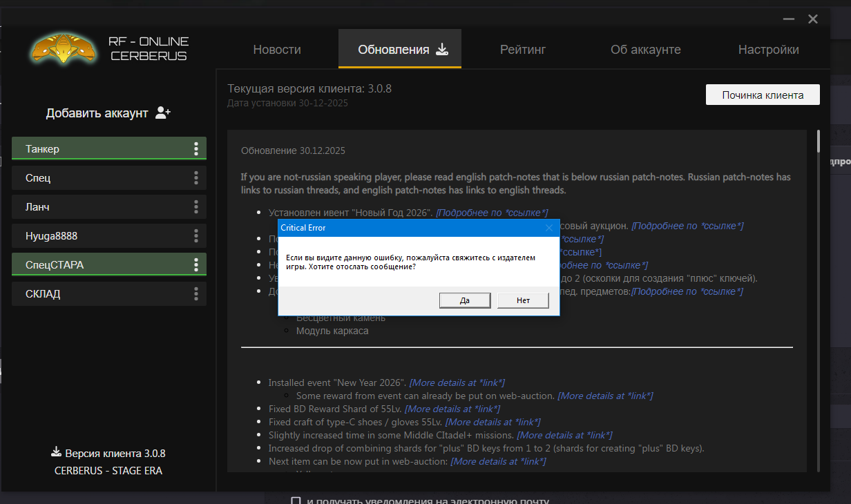Toggle the email notifications checkbox
This screenshot has width=851, height=504.
tap(296, 501)
